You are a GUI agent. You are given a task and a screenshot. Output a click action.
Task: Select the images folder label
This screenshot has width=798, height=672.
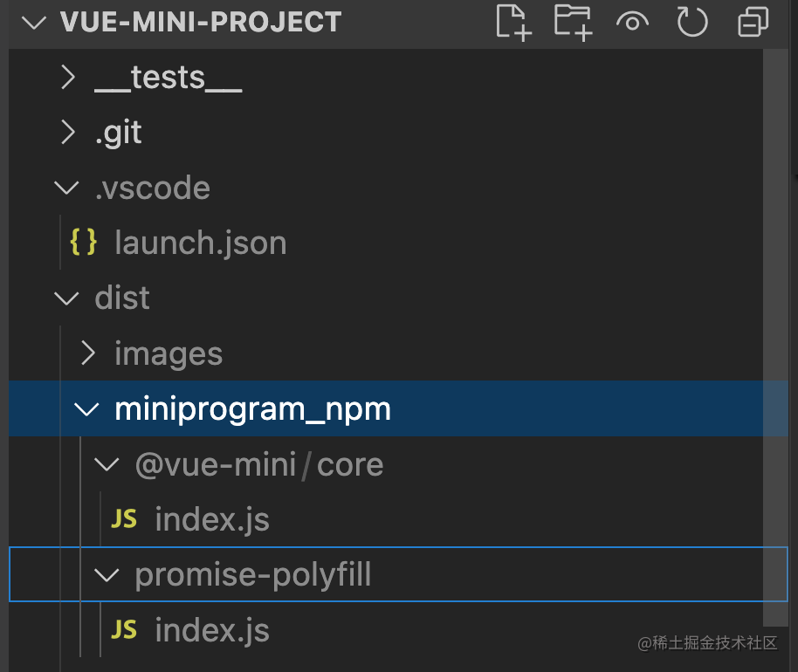169,354
